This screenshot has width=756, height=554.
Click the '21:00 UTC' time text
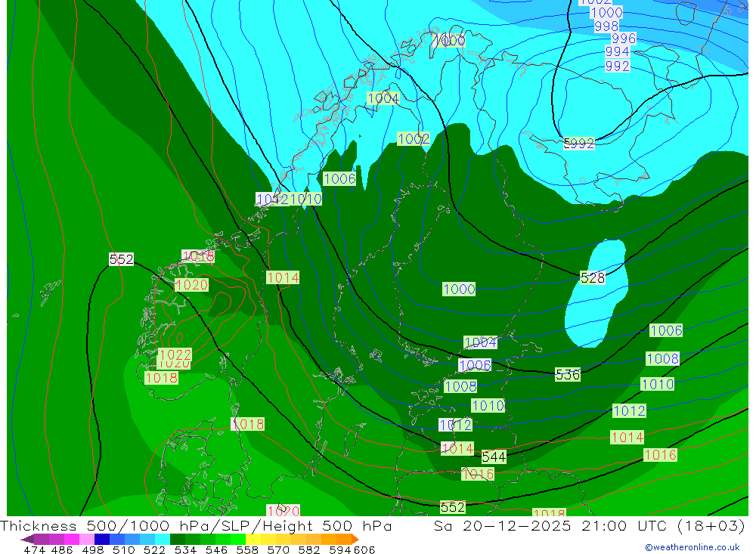624,526
